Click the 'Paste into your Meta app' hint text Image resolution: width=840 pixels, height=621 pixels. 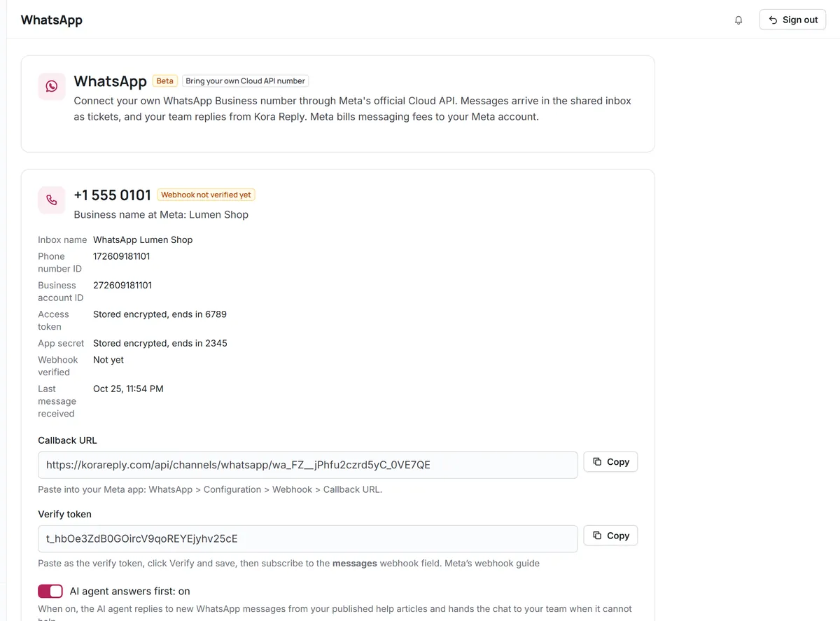pyautogui.click(x=210, y=489)
